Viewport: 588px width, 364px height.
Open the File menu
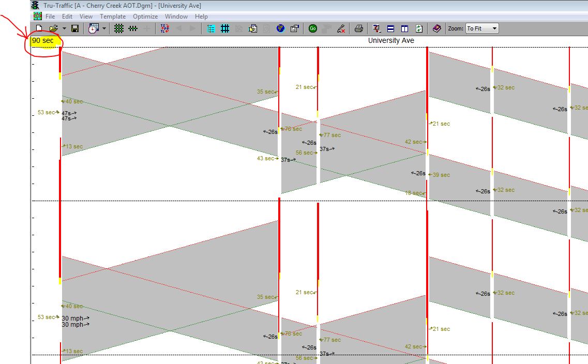click(x=50, y=17)
